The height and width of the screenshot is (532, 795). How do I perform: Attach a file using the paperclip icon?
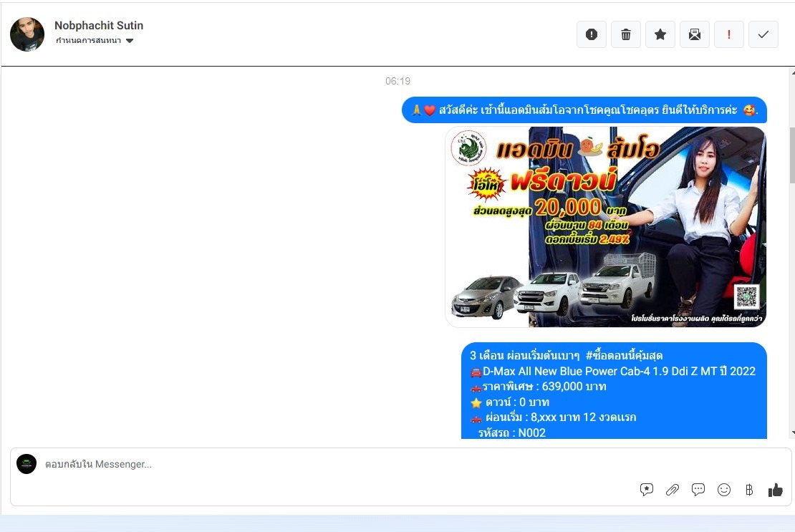(x=672, y=490)
